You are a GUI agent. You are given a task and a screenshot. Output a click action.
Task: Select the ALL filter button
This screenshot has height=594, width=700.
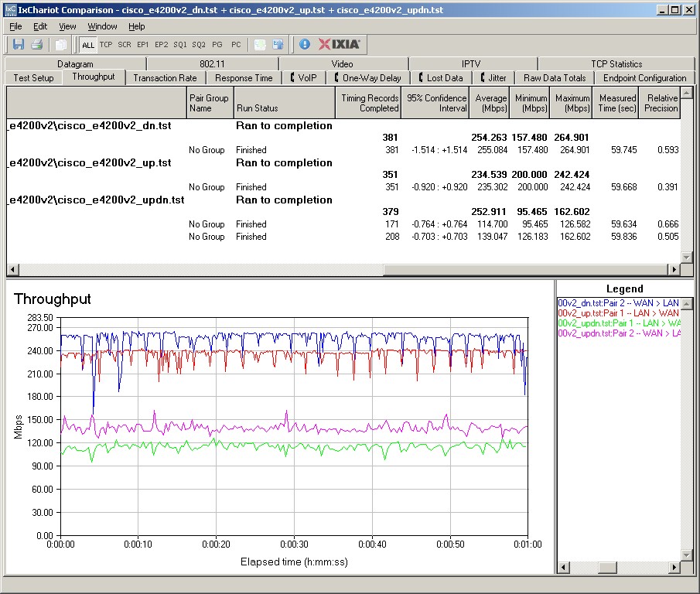[x=88, y=45]
